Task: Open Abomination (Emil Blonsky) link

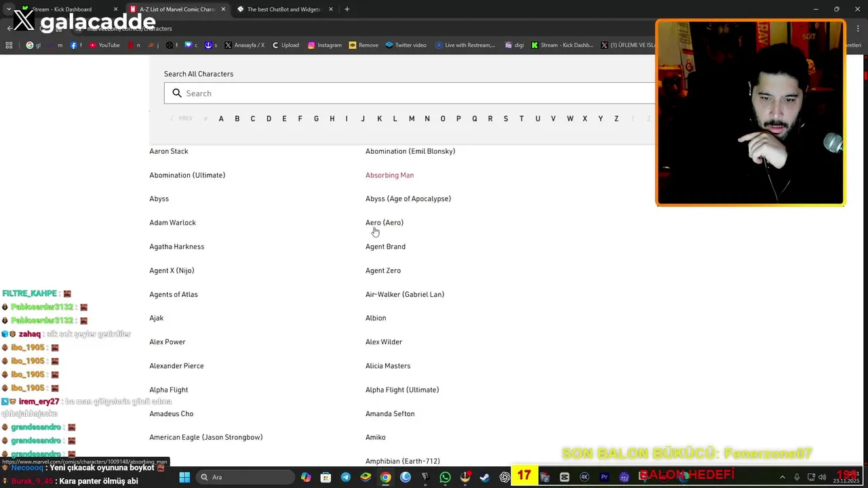Action: 410,151
